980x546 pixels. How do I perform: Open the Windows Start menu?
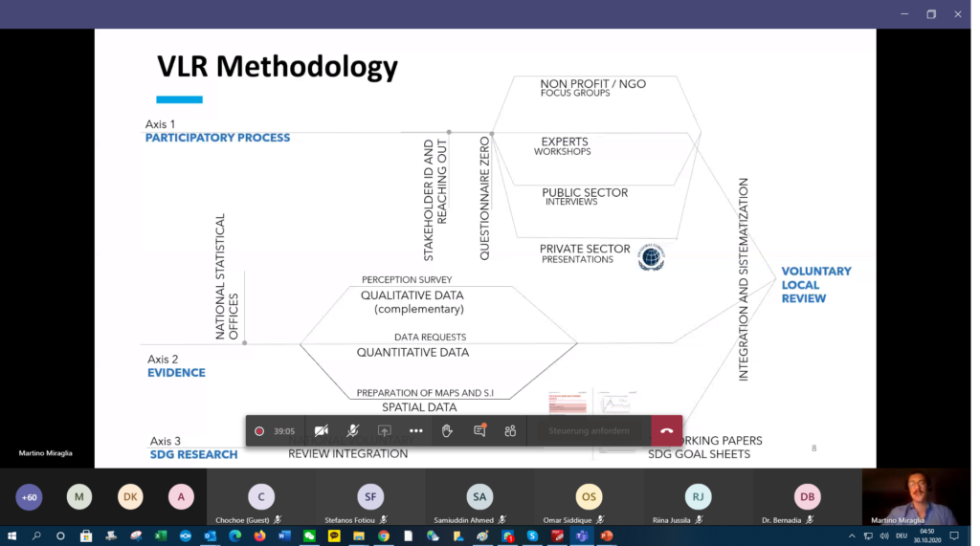(12, 536)
